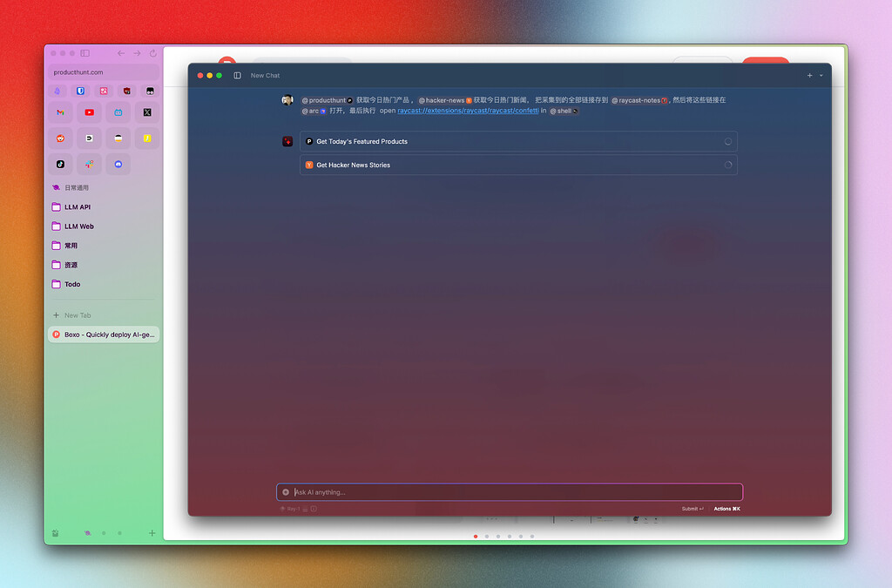Open the 日常通用 space title
This screenshot has width=892, height=588.
(x=77, y=187)
